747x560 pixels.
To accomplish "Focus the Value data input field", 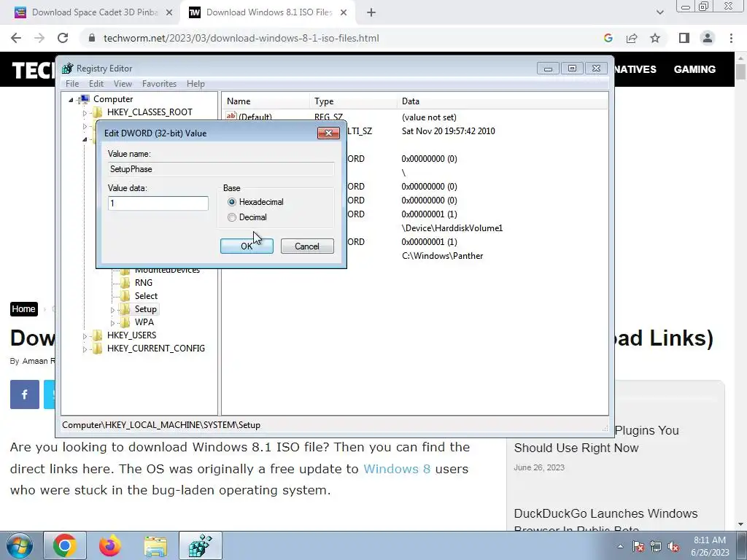I will pyautogui.click(x=158, y=203).
